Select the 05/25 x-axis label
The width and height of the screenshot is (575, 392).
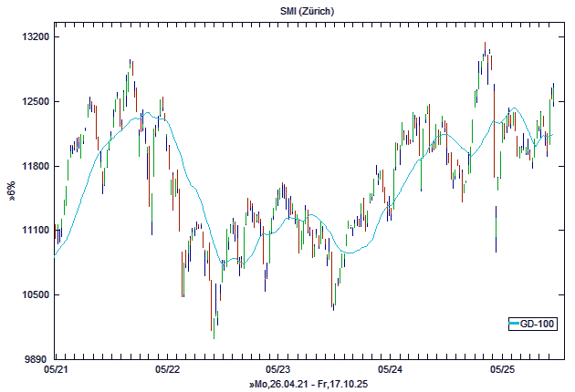point(501,370)
